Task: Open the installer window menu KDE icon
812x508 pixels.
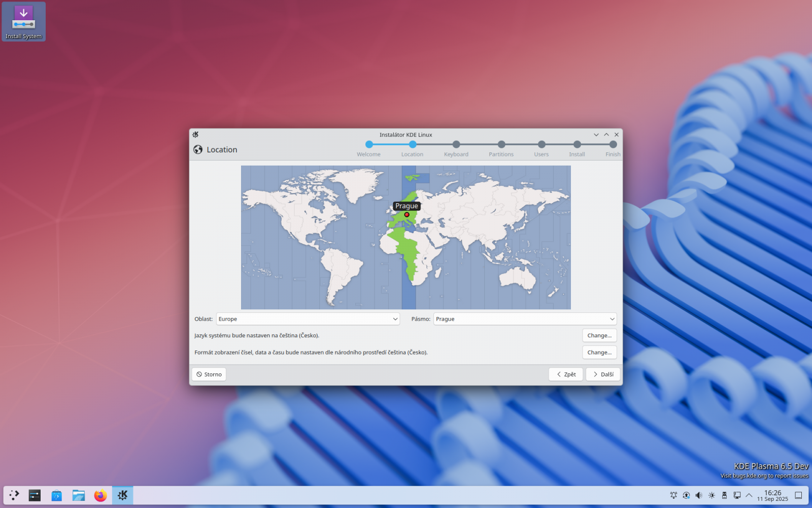Action: click(195, 135)
